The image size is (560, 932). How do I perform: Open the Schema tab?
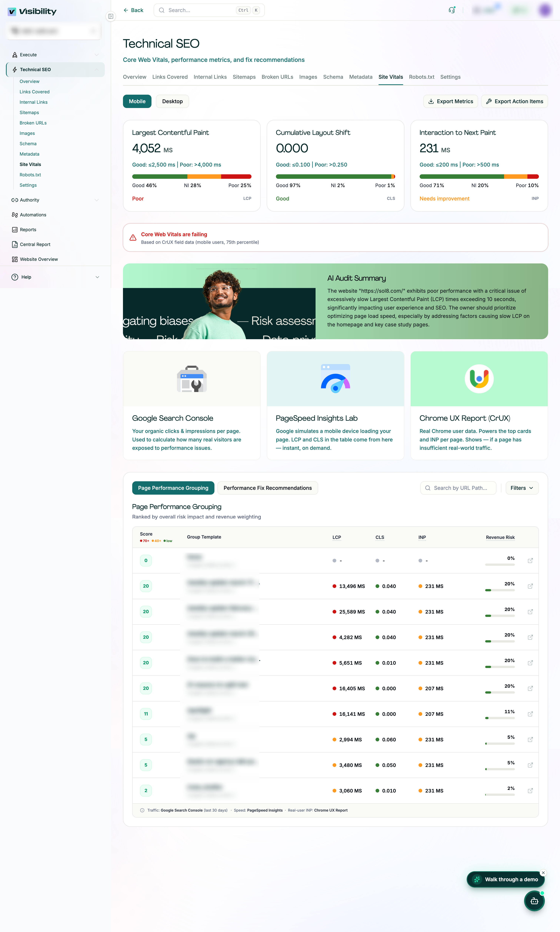(x=333, y=77)
